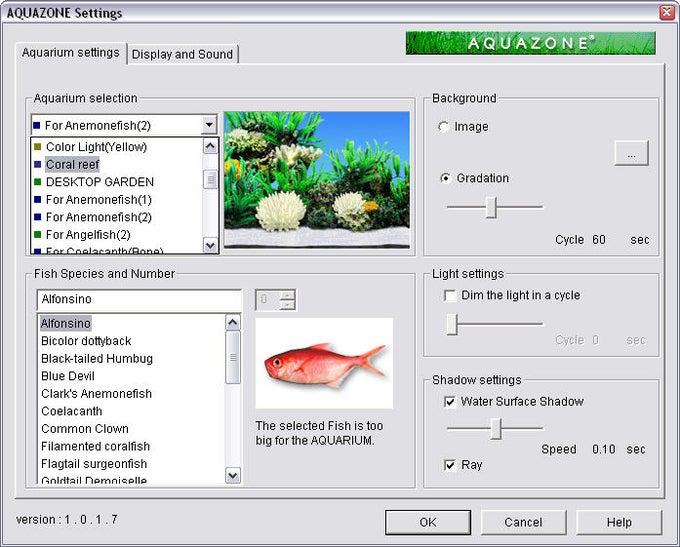680x547 pixels.
Task: Increase fish number with spinner up arrow
Action: pos(288,295)
